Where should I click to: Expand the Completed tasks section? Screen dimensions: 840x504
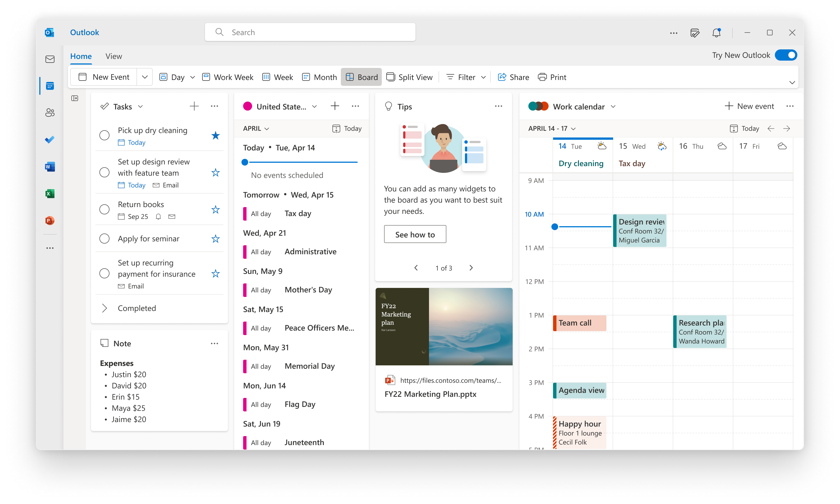coord(105,308)
